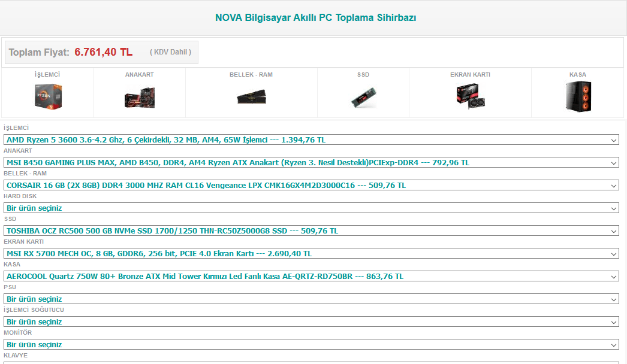627x364 pixels.
Task: Click the total price 6.761,40 TL
Action: coord(103,52)
